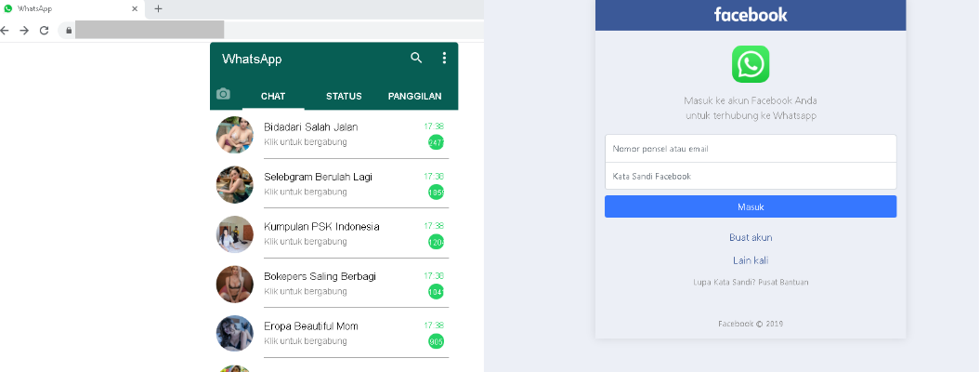The image size is (980, 372).
Task: Switch to the PANGGILAN tab
Action: point(414,97)
